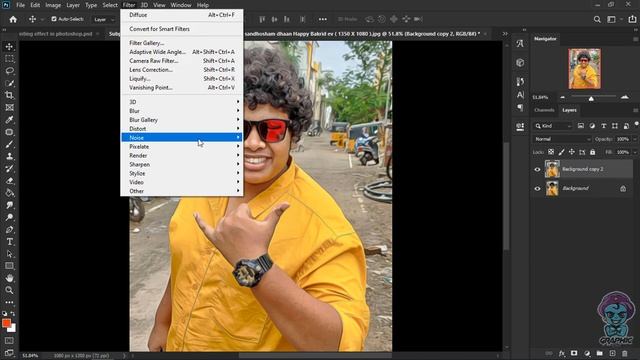Toggle the Auto-Select checkbox
This screenshot has height=360, width=640.
coord(54,19)
